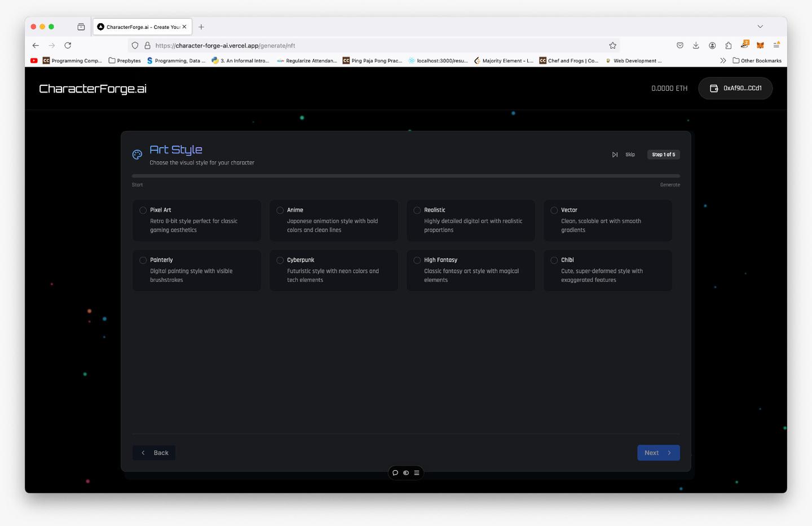The image size is (812, 526).
Task: Open the recent browsing view icon in the tab bar
Action: 81,27
